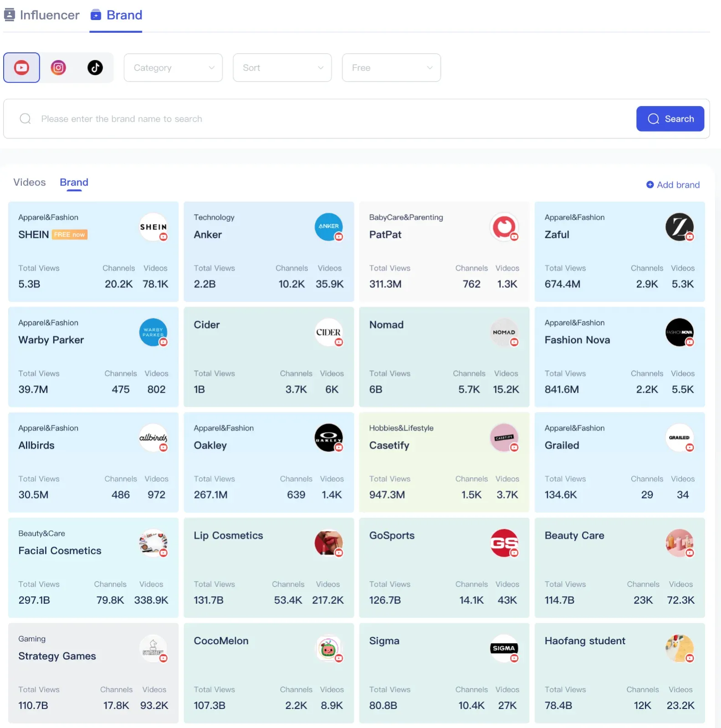This screenshot has height=728, width=721.
Task: Click the Haofang student thumbnail icon
Action: pos(679,648)
